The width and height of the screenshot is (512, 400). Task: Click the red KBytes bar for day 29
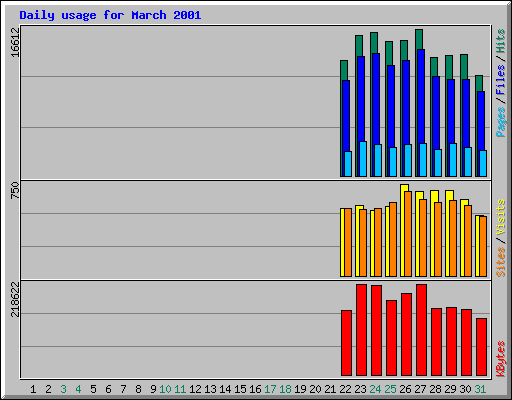[x=451, y=342]
